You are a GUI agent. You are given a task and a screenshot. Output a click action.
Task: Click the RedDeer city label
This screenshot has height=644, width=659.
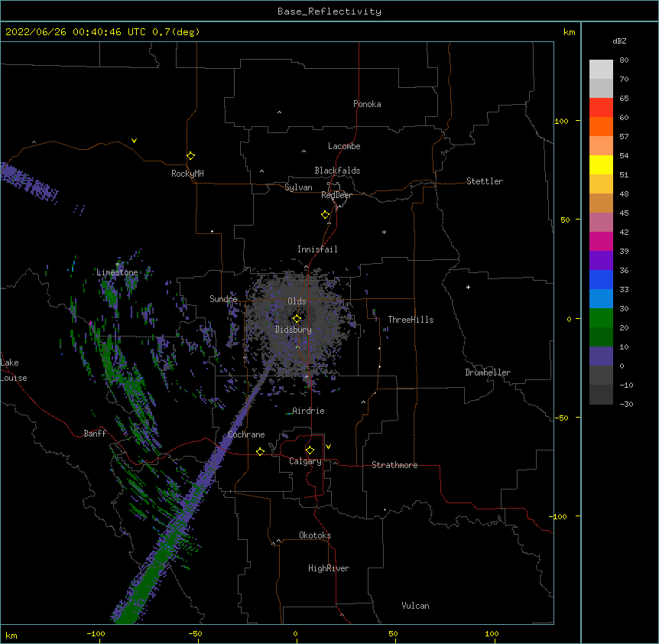click(336, 195)
